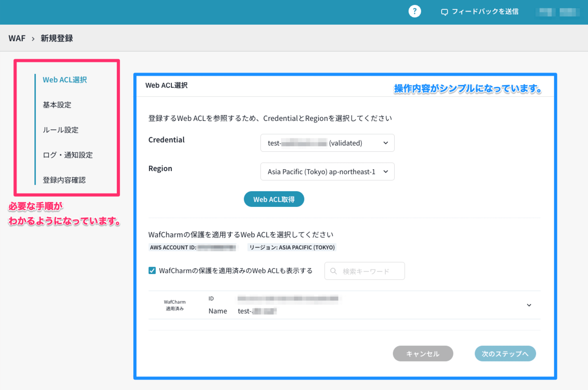Open the blurred user account menu
Viewport: 588px width, 390px height.
pyautogui.click(x=557, y=12)
